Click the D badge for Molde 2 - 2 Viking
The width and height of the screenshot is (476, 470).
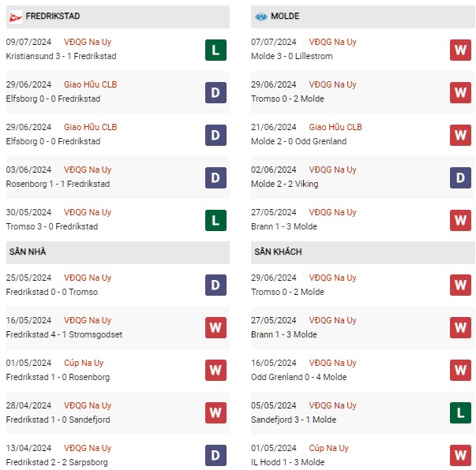click(x=460, y=177)
